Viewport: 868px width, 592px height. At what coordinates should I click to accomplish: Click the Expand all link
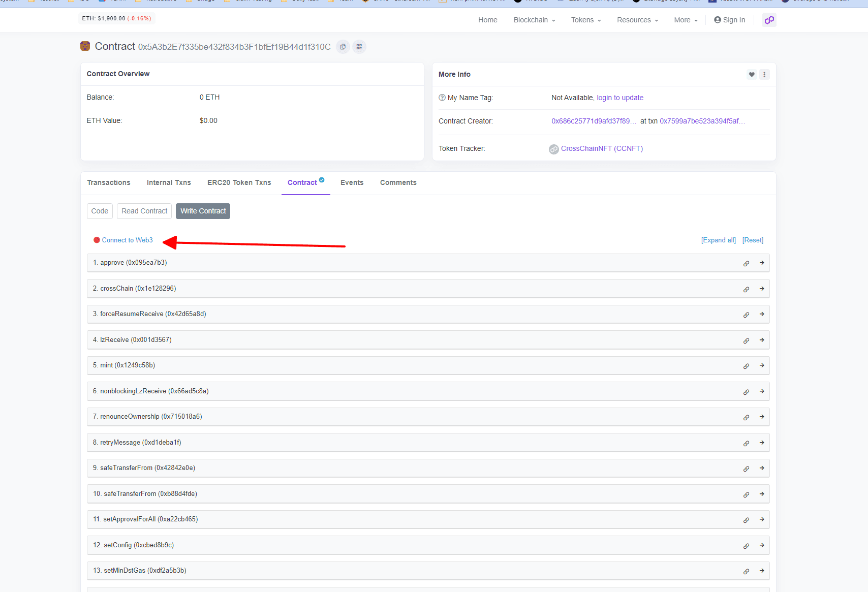click(719, 240)
